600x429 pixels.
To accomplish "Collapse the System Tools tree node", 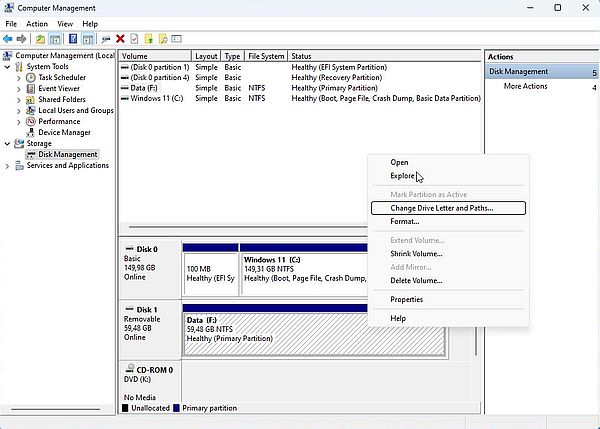I will tap(8, 67).
